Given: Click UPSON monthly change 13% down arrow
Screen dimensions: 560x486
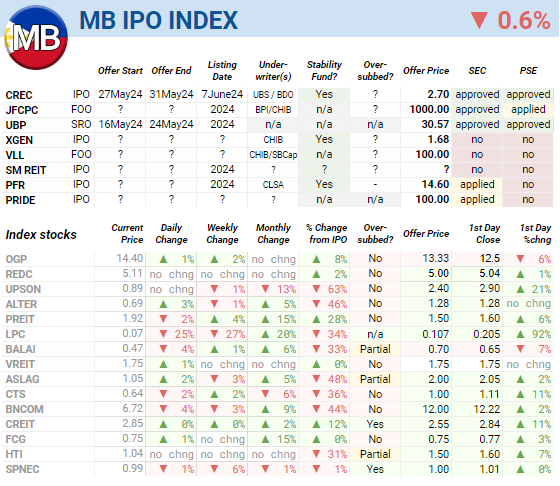Looking at the screenshot, I should [x=265, y=289].
